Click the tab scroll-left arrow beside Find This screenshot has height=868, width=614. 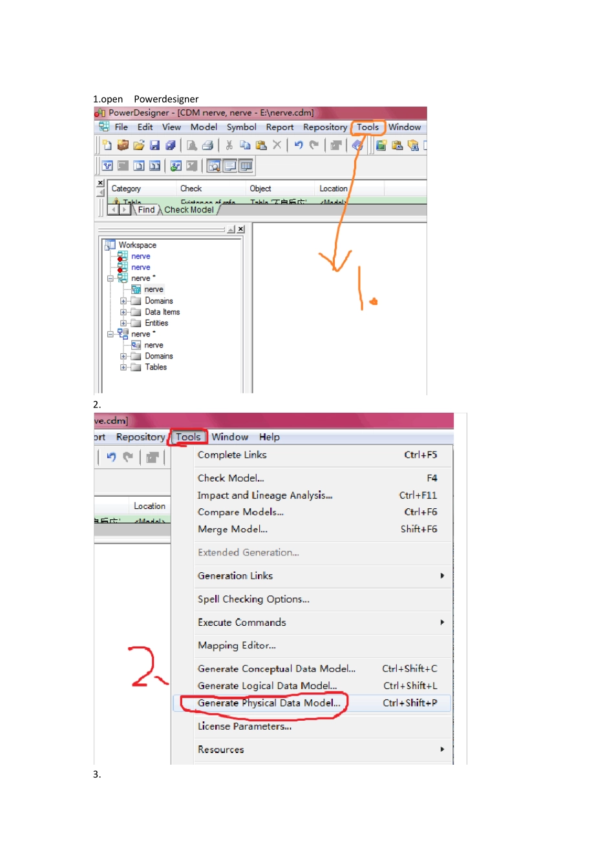point(114,209)
